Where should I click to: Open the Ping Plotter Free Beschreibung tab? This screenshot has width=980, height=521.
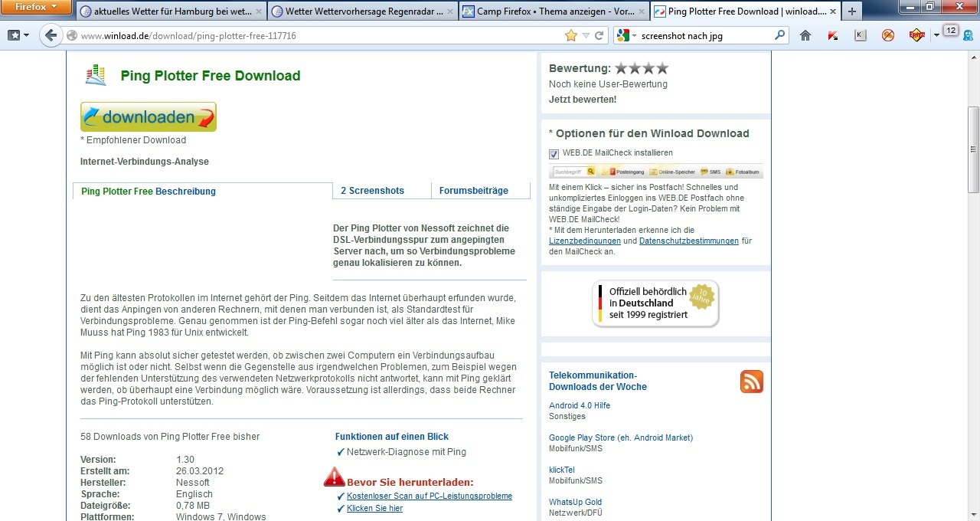pyautogui.click(x=149, y=191)
